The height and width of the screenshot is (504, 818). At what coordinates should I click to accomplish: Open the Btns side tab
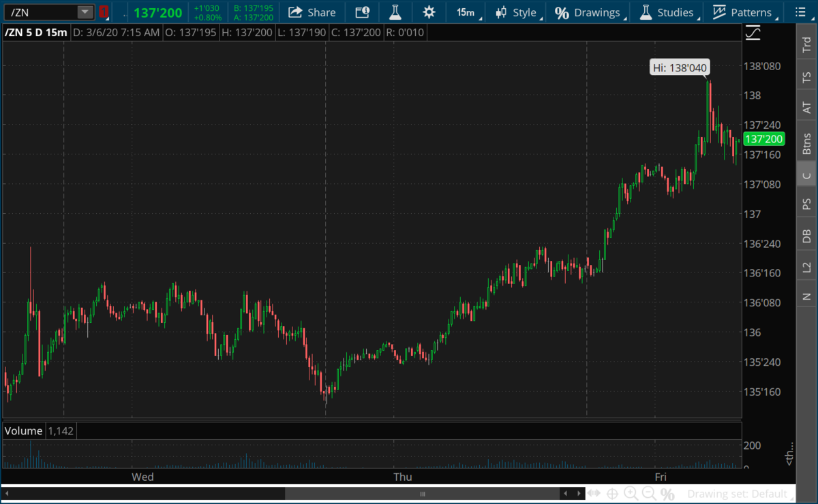806,143
